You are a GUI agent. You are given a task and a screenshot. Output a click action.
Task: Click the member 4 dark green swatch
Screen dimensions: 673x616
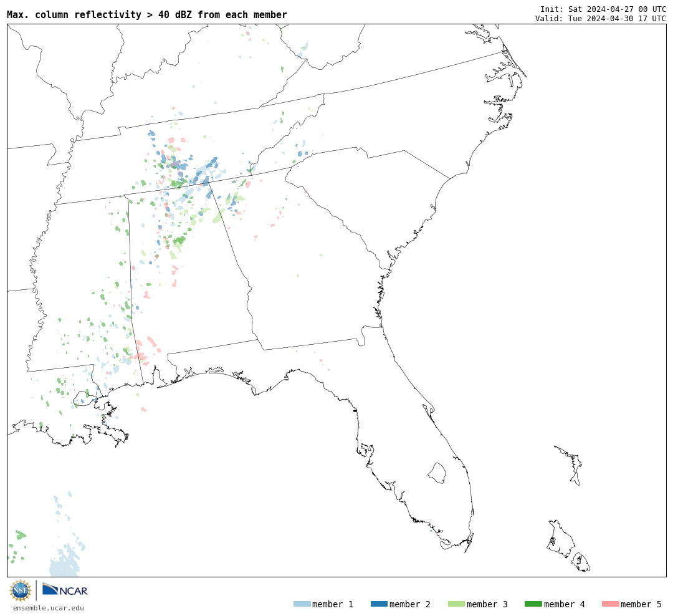click(x=533, y=604)
